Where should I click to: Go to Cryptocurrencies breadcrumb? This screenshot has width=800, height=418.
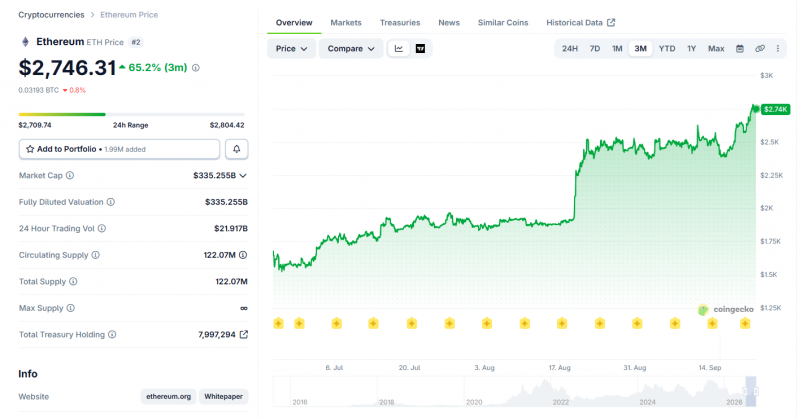[x=52, y=15]
